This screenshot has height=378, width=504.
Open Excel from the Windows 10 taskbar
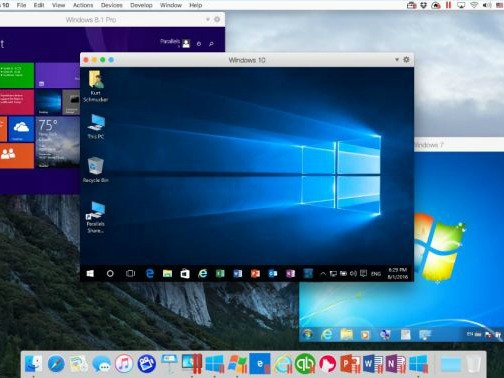pyautogui.click(x=220, y=274)
